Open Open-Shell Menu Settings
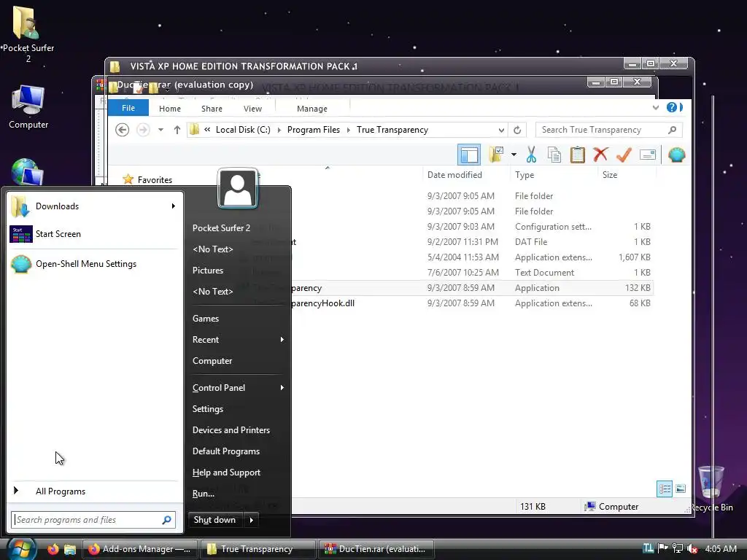Viewport: 747px width, 560px height. coord(94,264)
